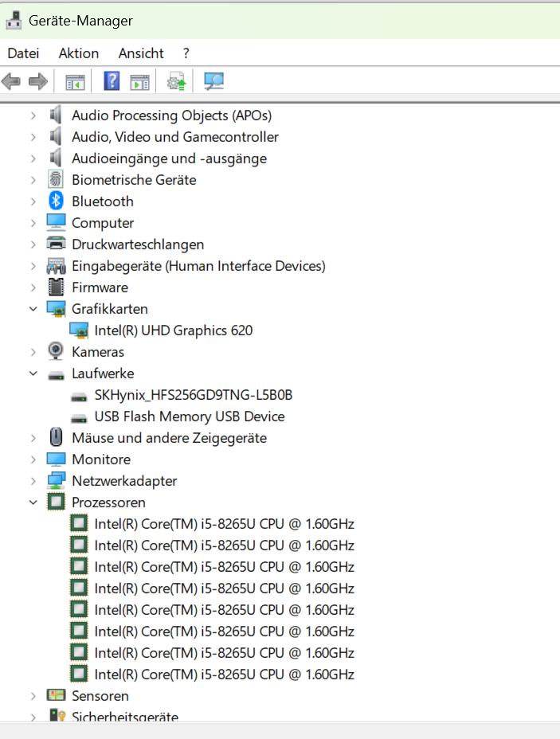560x739 pixels.
Task: Expand the Audio Processing Objects (APOs) node
Action: (x=33, y=115)
